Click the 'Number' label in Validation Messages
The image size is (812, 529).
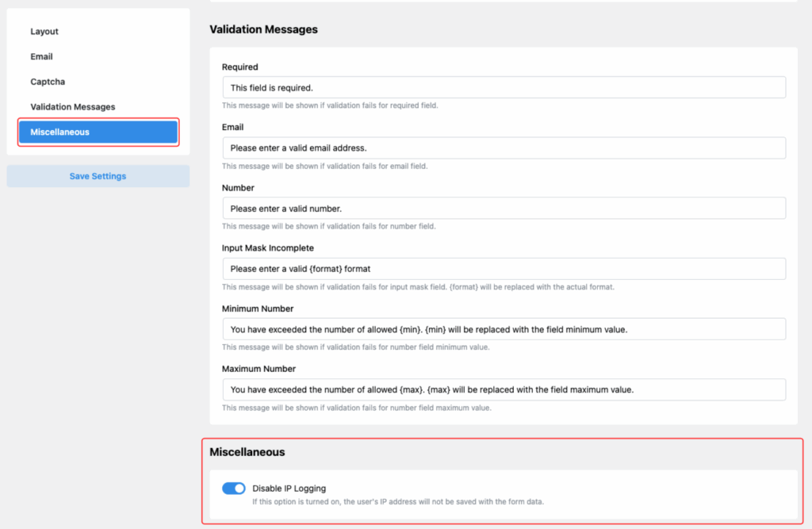(237, 188)
